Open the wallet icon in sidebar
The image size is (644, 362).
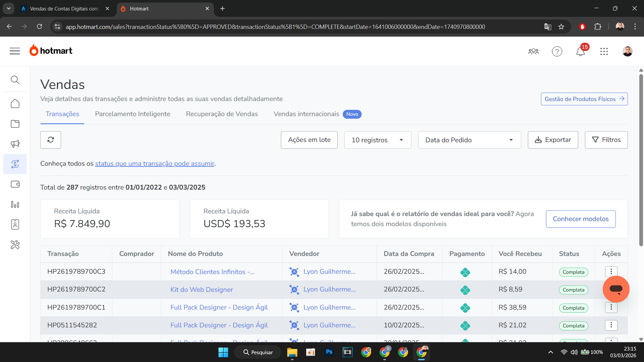click(15, 184)
